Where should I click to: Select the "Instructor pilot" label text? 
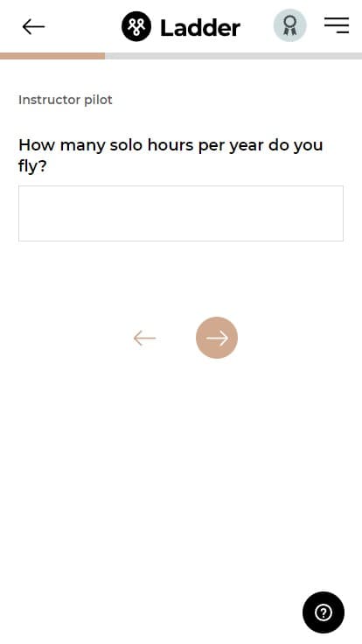click(66, 100)
